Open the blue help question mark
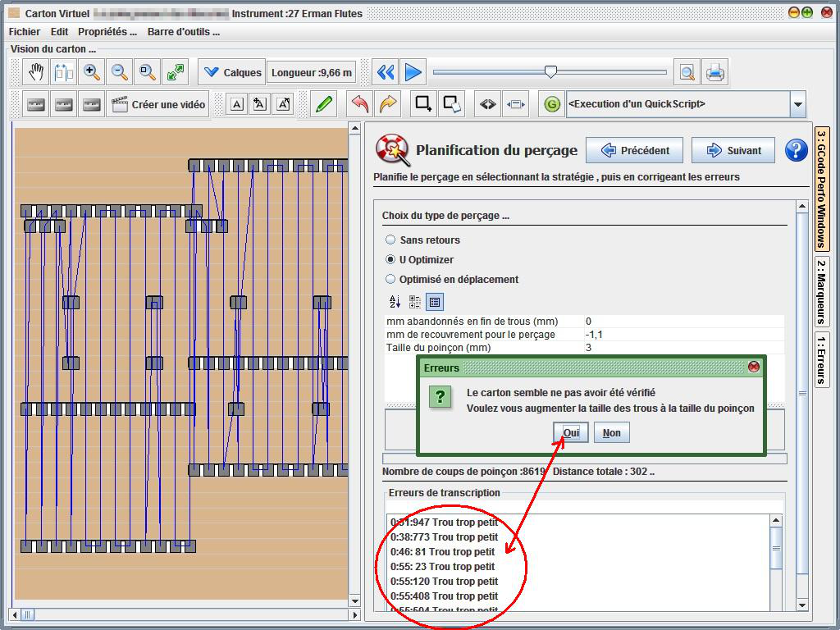Image resolution: width=840 pixels, height=630 pixels. [796, 150]
